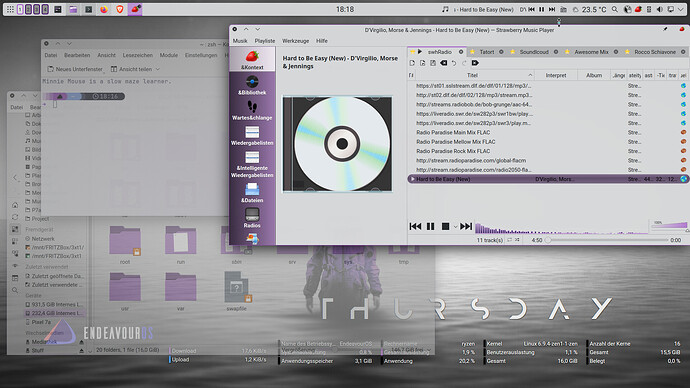Select Radio Paradise Mellow Mix FLAC row

(547, 142)
